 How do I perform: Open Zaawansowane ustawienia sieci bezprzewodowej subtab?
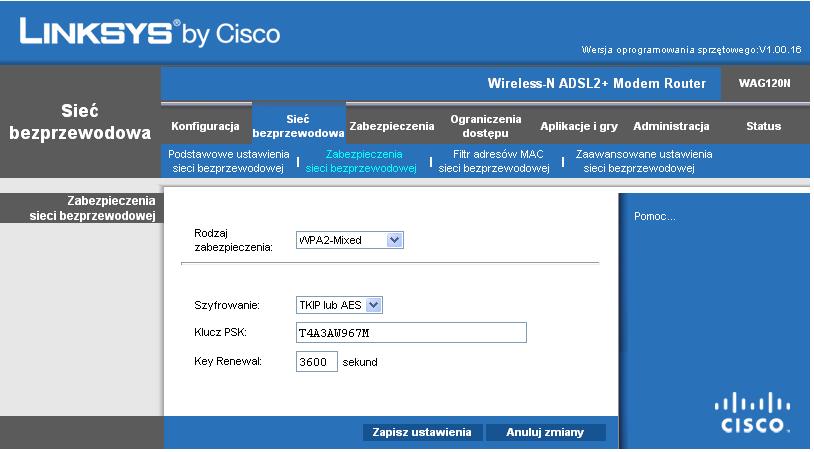coord(643,161)
